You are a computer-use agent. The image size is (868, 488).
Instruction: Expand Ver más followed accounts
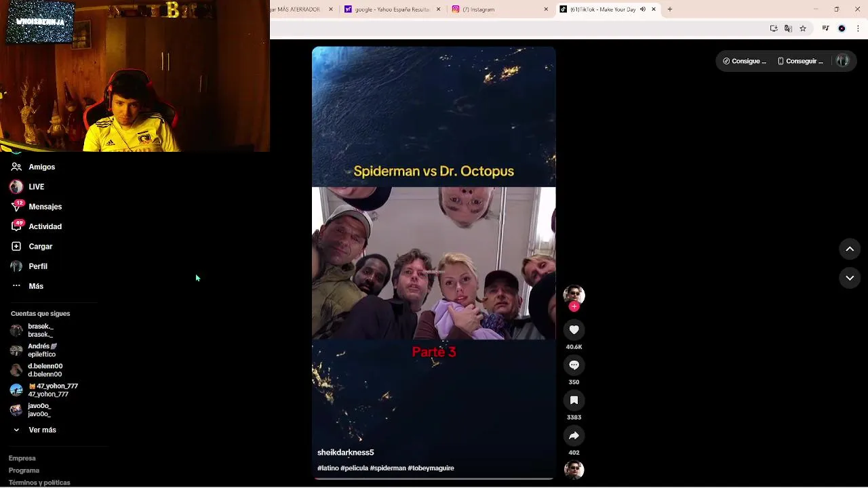42,430
